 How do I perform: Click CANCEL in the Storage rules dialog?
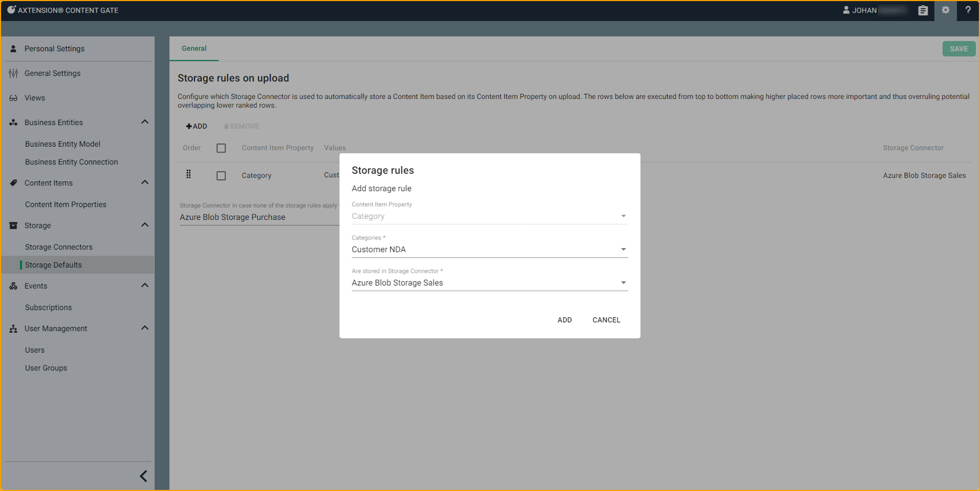pos(606,320)
